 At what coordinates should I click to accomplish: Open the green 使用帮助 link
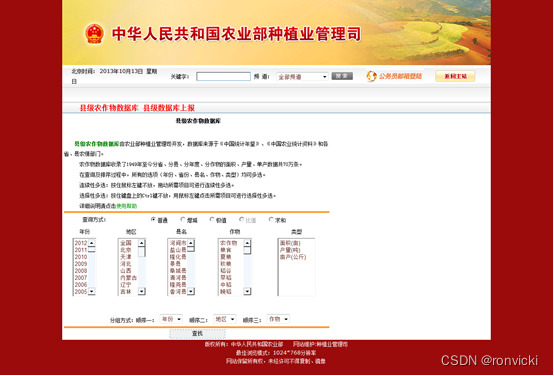126,206
